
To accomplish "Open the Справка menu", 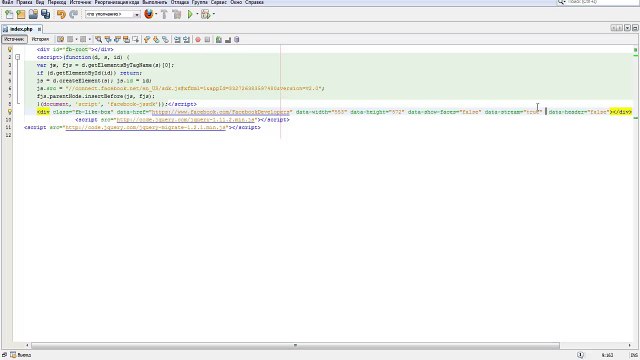I will [254, 2].
